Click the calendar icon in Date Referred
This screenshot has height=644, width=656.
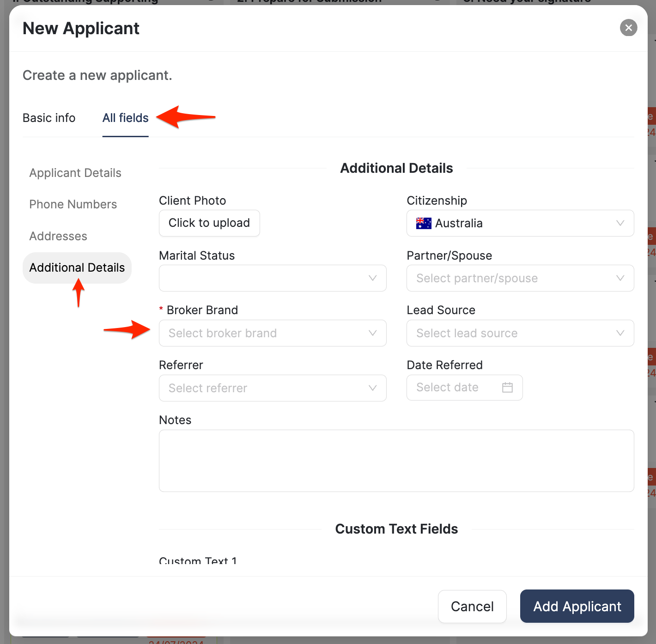click(x=507, y=388)
